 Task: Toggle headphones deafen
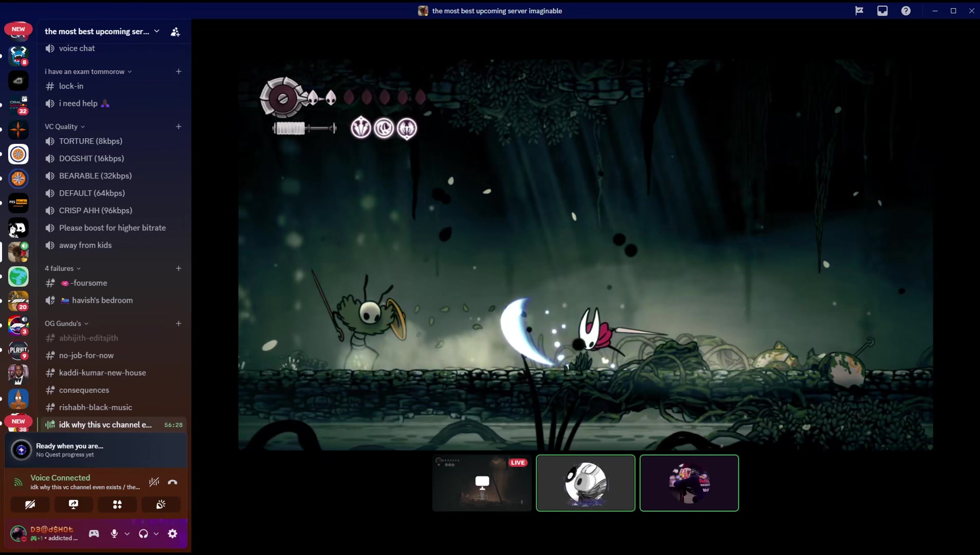coord(143,534)
